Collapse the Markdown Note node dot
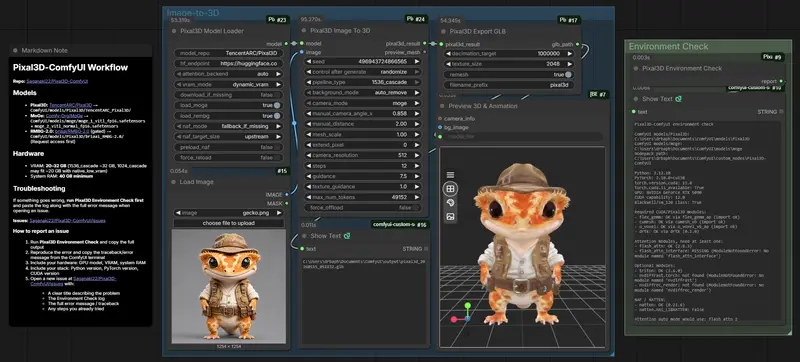Screen dimensions: 800x362 click(x=15, y=50)
